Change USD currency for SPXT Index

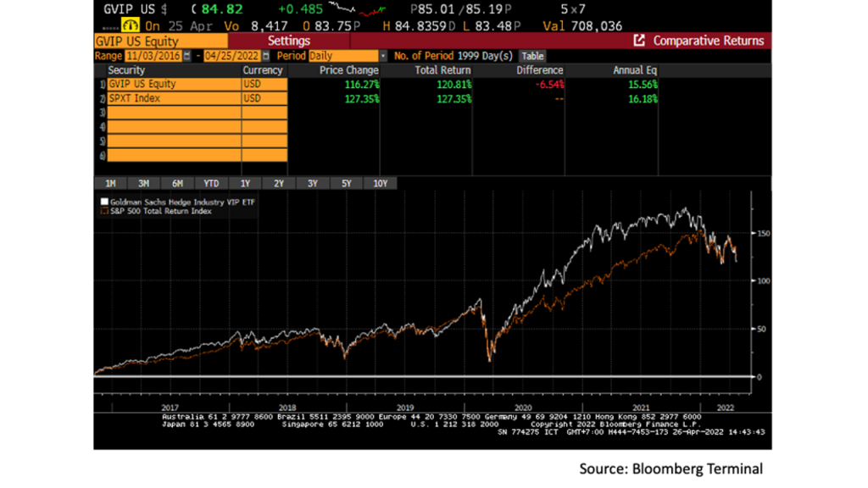(264, 98)
